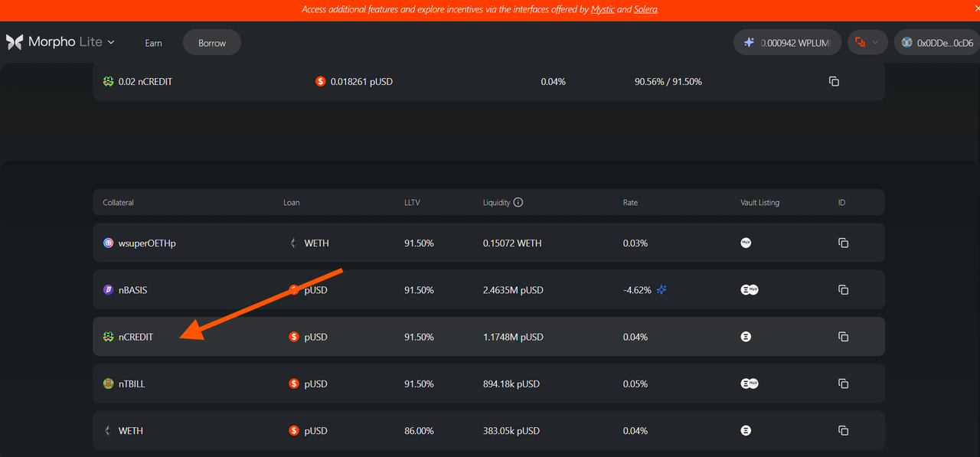980x457 pixels.
Task: Copy the ID for the 1.1748M pUSD market
Action: pos(843,337)
